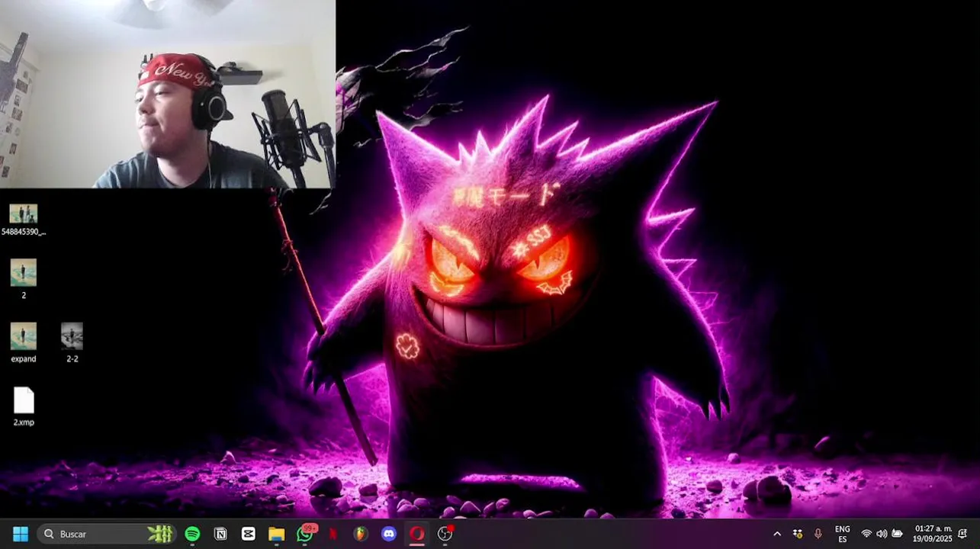
Task: Open Discord from the taskbar
Action: (x=389, y=534)
